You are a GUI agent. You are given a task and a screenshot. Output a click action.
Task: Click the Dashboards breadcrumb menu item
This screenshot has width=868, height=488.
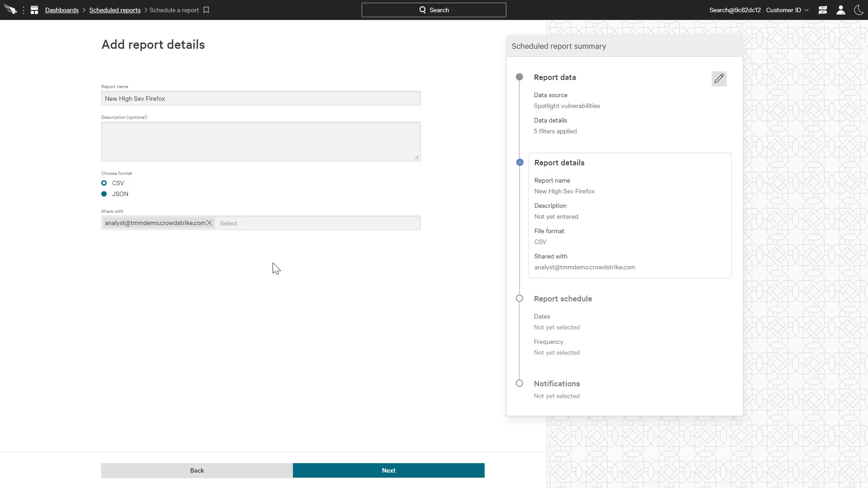tap(62, 10)
